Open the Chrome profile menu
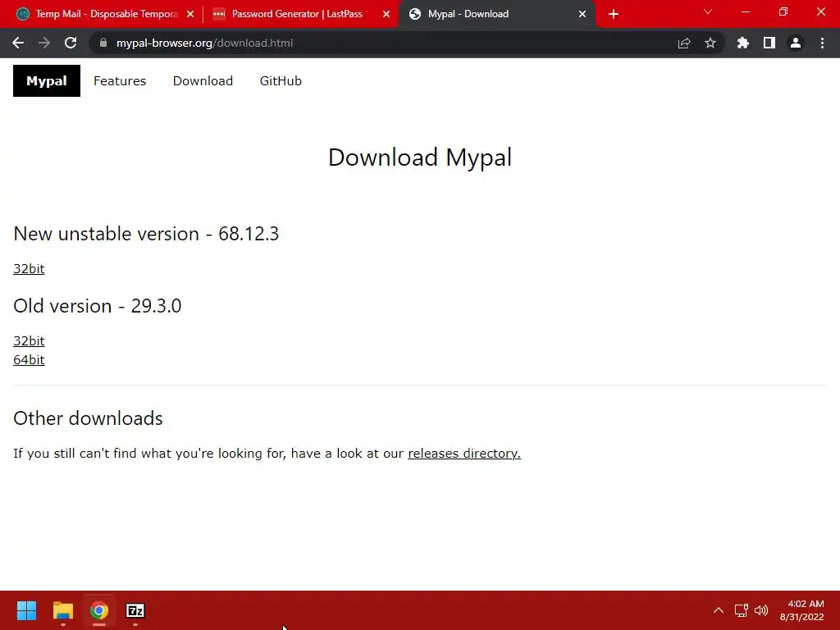 click(x=796, y=43)
